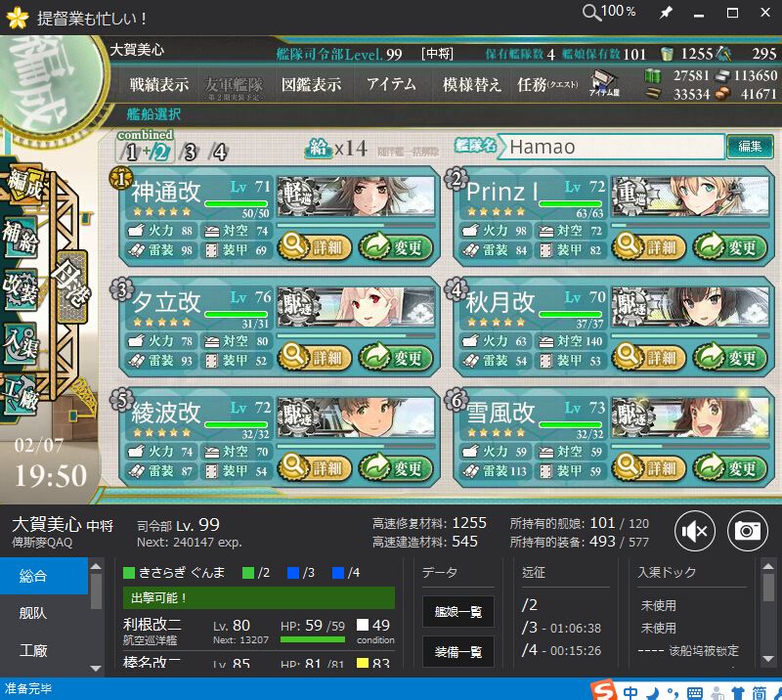Open the zoom 100% magnifier control
Viewport: 782px width, 700px height.
point(609,12)
